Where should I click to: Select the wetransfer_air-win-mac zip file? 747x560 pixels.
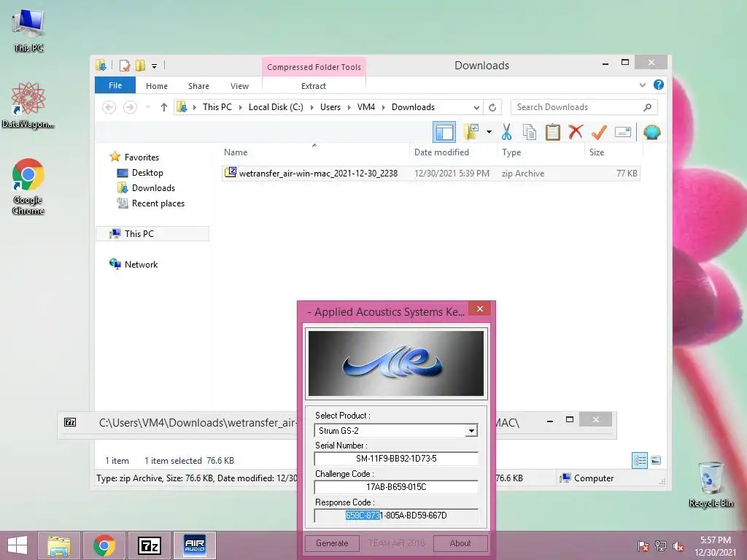(430, 174)
